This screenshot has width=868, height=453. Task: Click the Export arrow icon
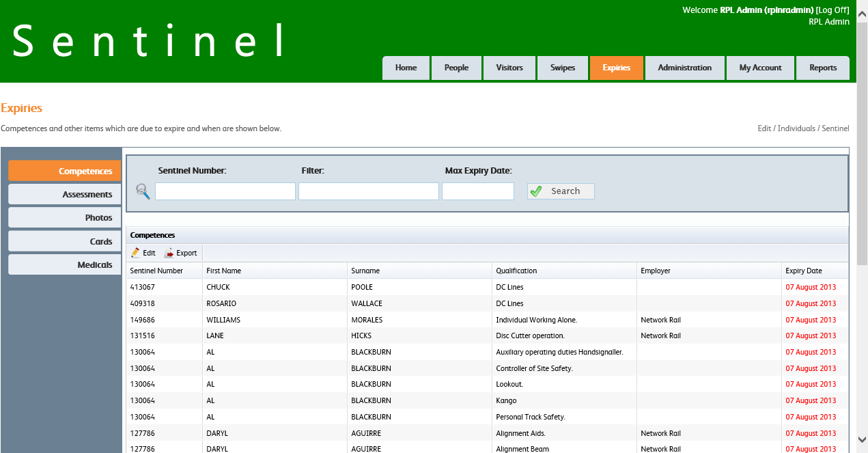(169, 253)
